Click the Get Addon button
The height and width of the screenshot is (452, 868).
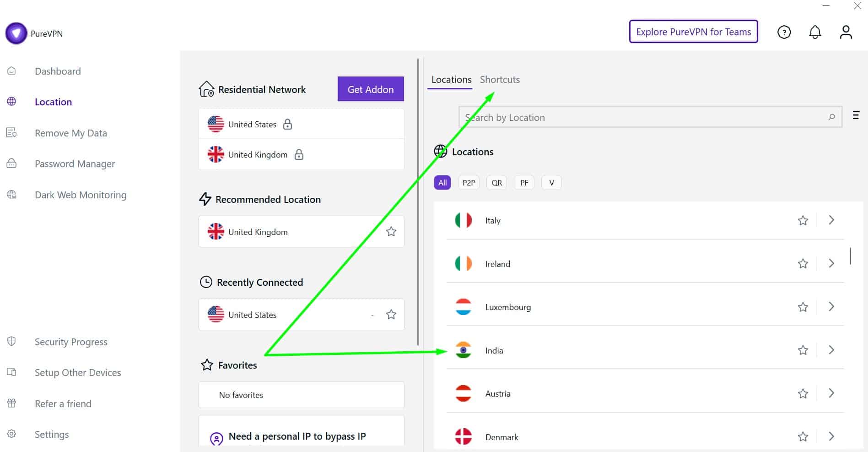371,89
